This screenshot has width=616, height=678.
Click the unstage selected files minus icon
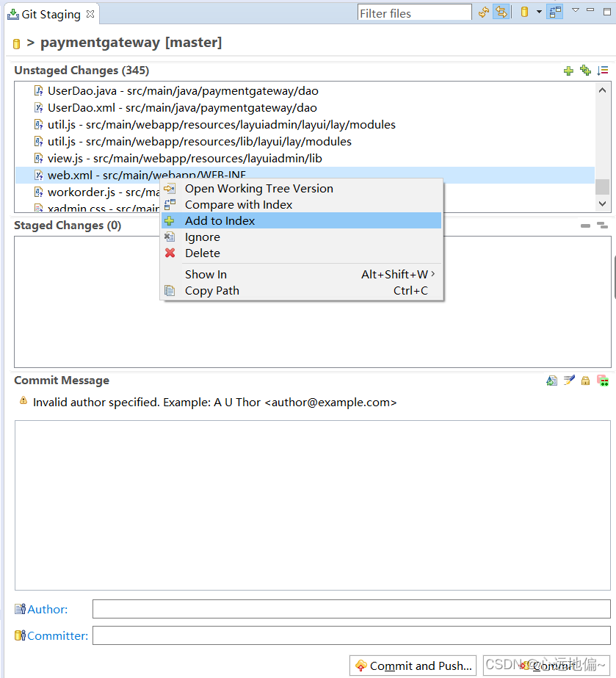[585, 226]
